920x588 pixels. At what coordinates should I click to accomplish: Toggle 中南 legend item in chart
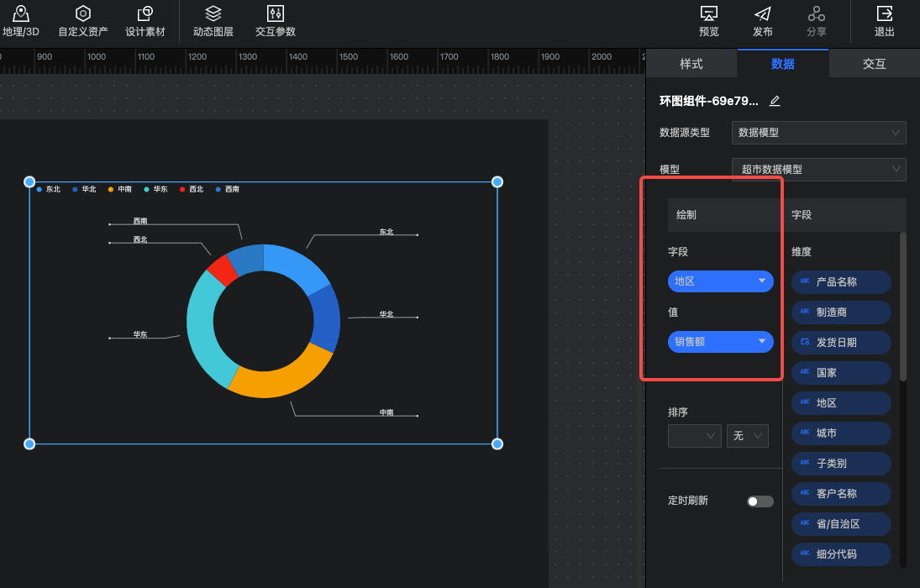120,190
